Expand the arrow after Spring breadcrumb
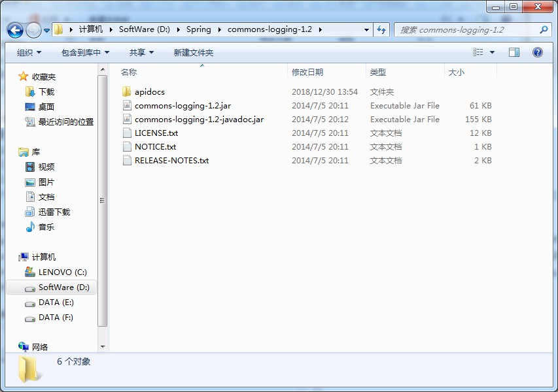Screen dimensions: 558x392 click(x=220, y=29)
